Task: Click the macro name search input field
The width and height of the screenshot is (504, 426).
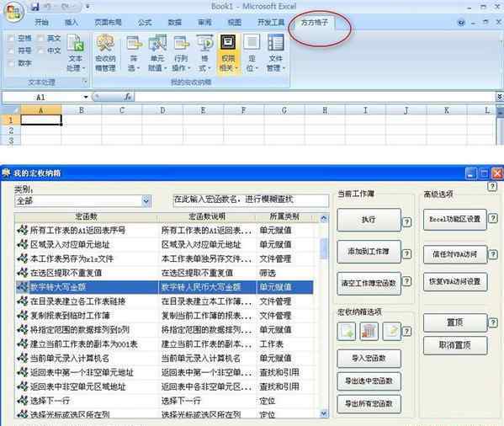Action: 251,200
